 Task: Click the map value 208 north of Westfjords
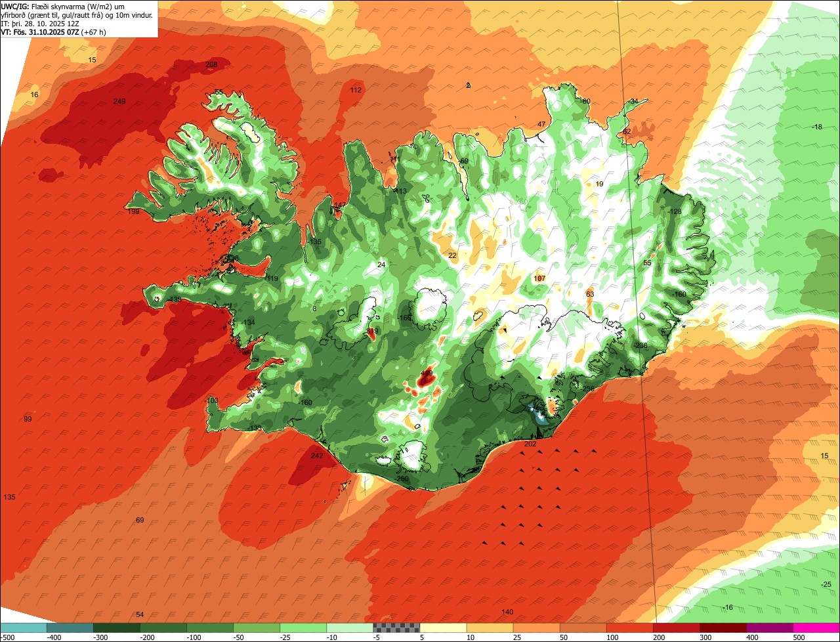211,64
